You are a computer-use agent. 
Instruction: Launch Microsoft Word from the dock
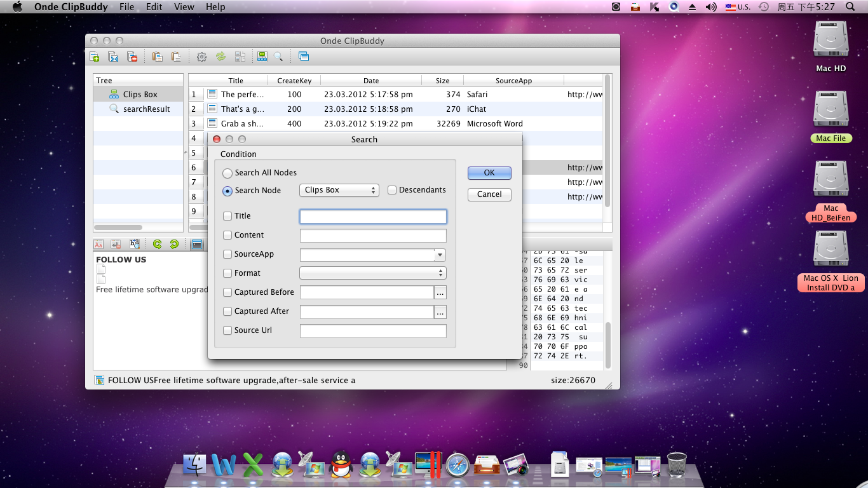pos(224,465)
